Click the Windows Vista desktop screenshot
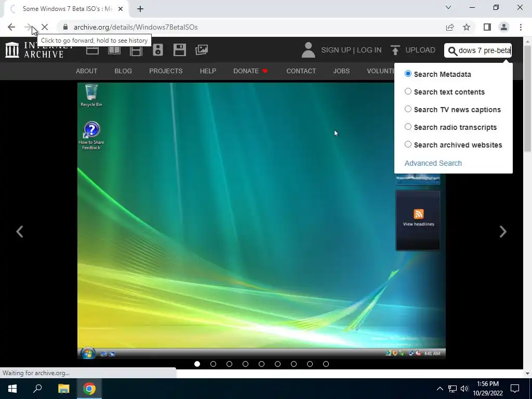The image size is (532, 399). click(261, 221)
